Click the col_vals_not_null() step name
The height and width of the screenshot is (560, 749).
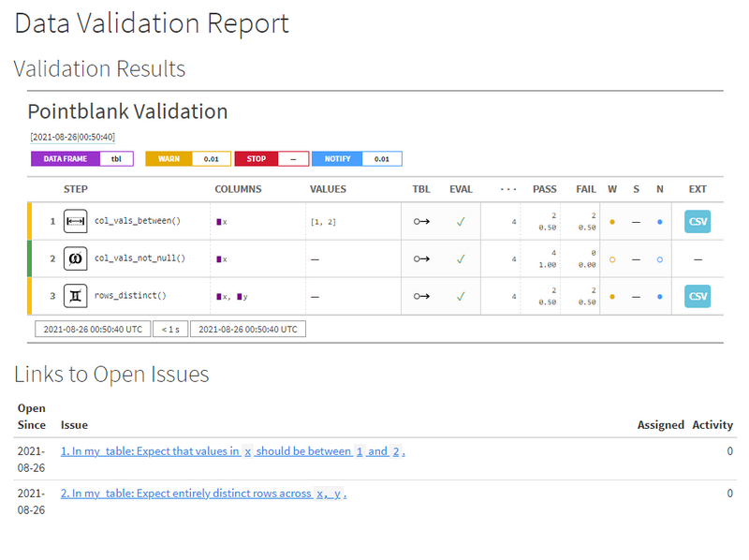pos(140,258)
